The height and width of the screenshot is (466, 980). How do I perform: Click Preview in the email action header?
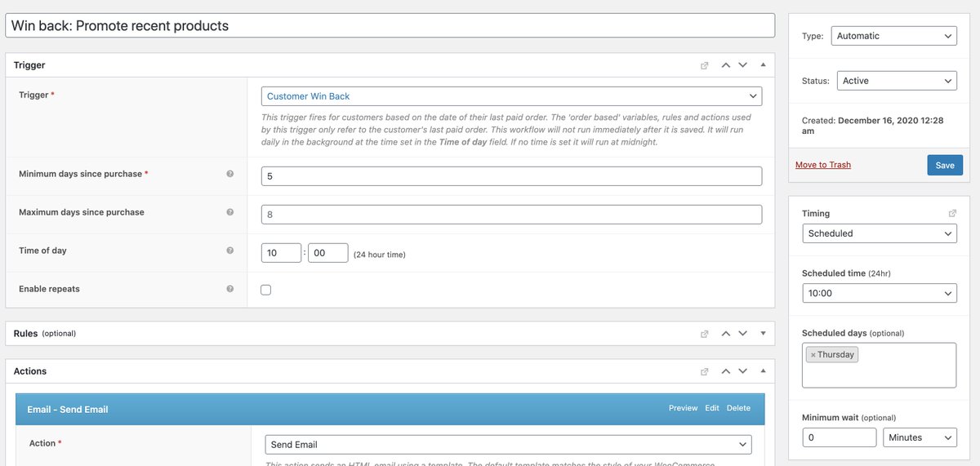[x=683, y=408]
